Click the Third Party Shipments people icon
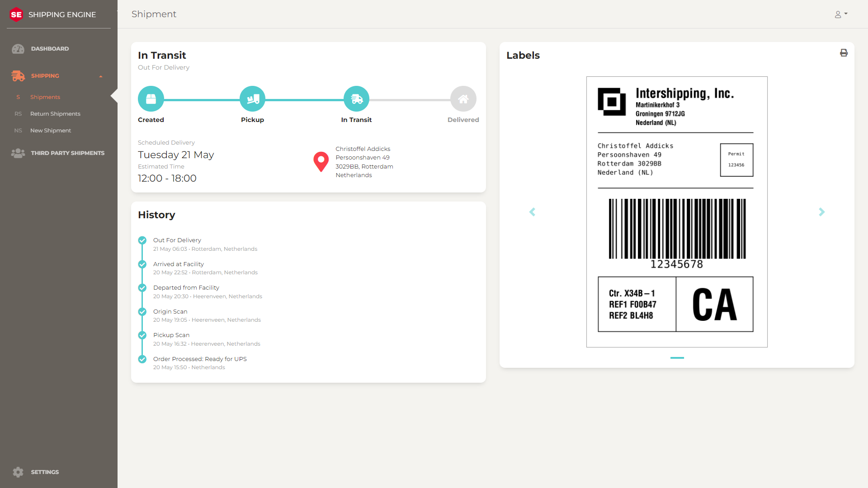This screenshot has height=488, width=868. tap(18, 153)
